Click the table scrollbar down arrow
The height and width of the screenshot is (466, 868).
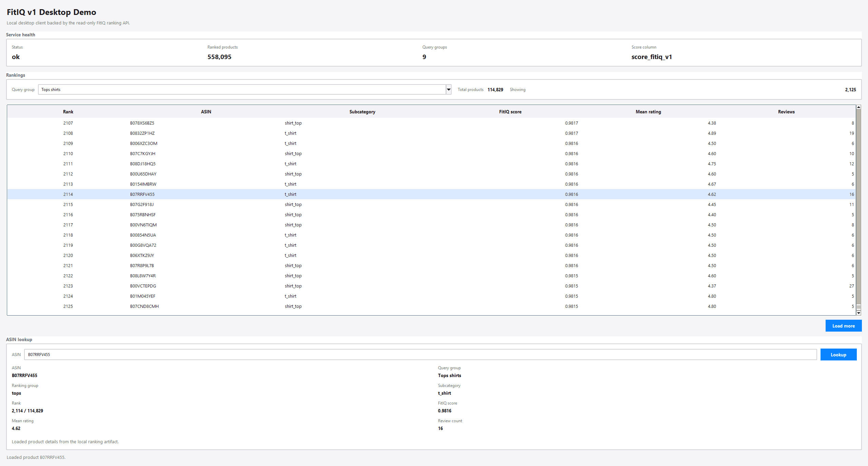coord(859,313)
